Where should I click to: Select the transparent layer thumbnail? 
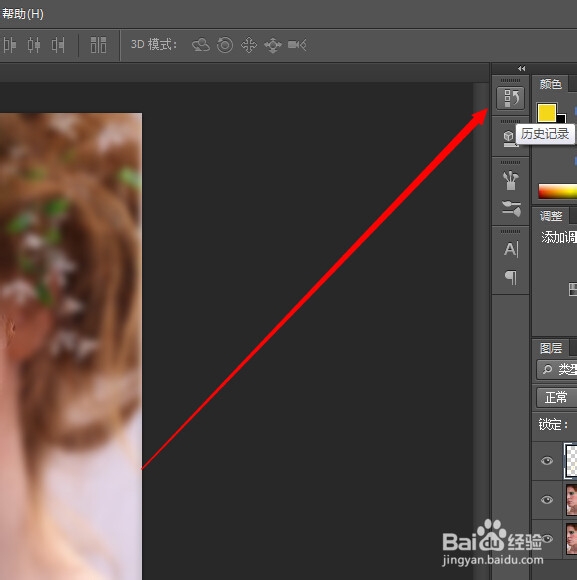coord(571,461)
